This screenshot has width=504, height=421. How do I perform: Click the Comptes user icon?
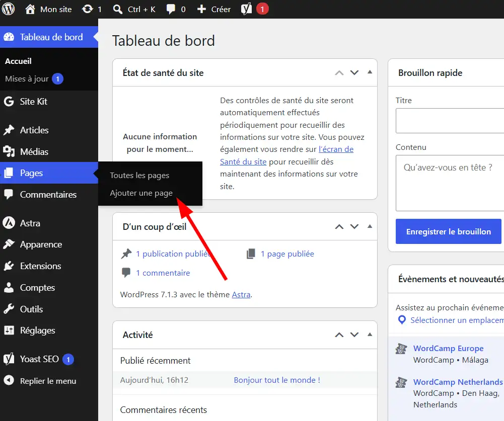click(x=9, y=287)
